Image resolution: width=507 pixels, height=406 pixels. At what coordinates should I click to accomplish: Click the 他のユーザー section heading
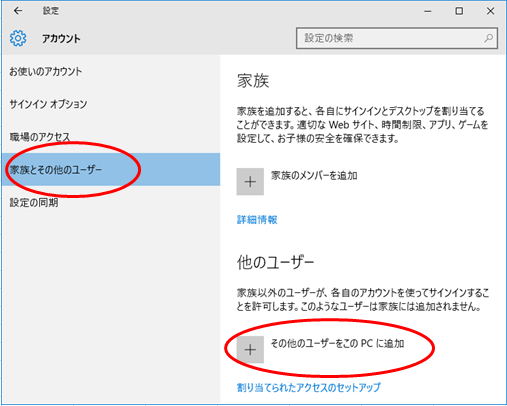[275, 262]
